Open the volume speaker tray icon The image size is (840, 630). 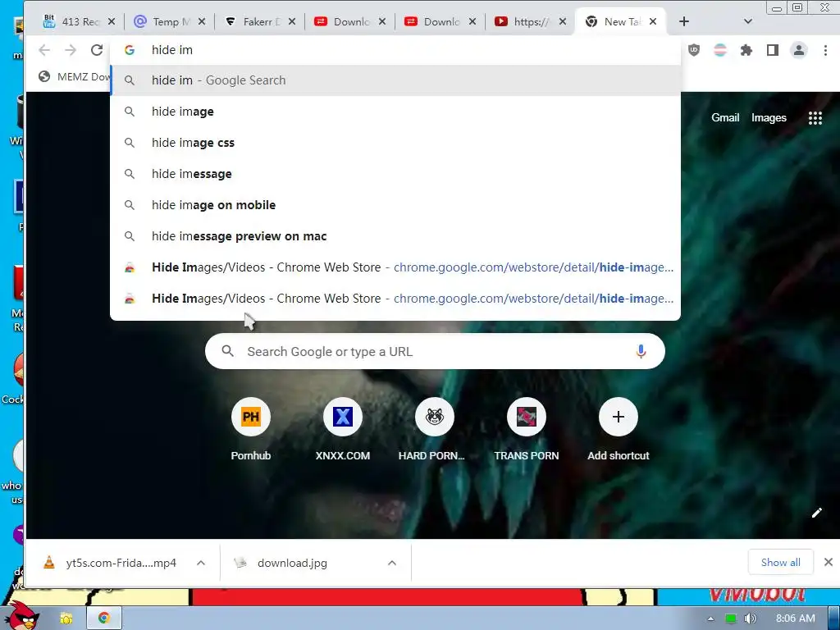[750, 619]
